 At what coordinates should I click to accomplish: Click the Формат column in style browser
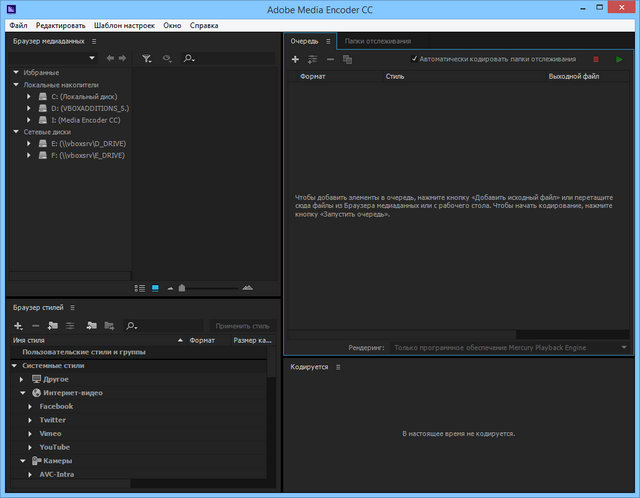tap(202, 340)
